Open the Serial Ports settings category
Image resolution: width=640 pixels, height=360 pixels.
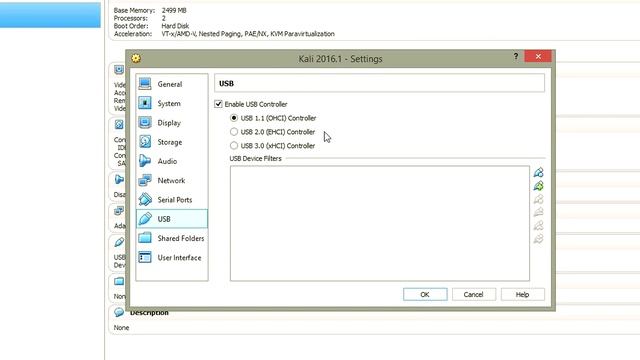click(x=172, y=200)
